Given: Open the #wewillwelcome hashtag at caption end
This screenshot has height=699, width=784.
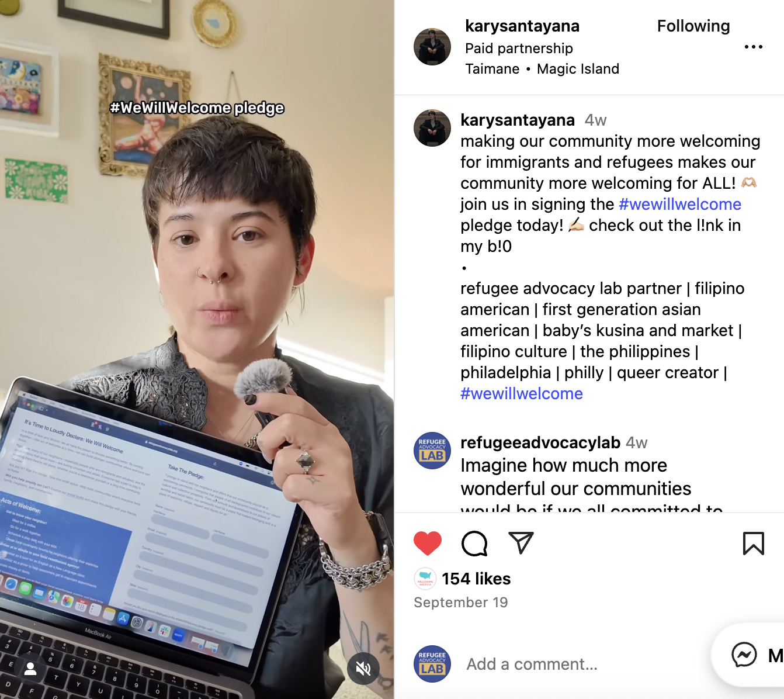Looking at the screenshot, I should [x=522, y=393].
